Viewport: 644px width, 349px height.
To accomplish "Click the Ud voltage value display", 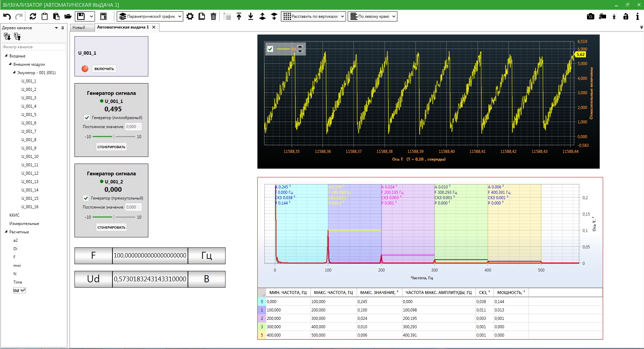I will coord(150,279).
